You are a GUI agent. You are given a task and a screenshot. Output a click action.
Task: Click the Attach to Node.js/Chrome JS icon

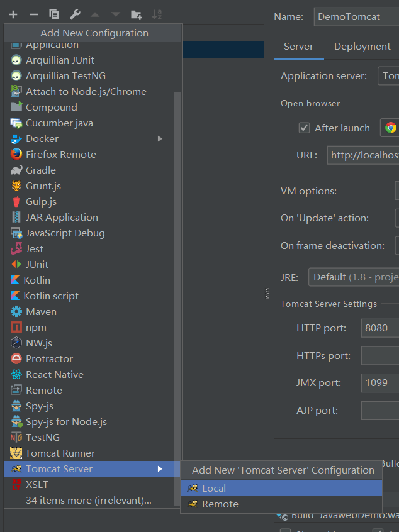(x=16, y=91)
